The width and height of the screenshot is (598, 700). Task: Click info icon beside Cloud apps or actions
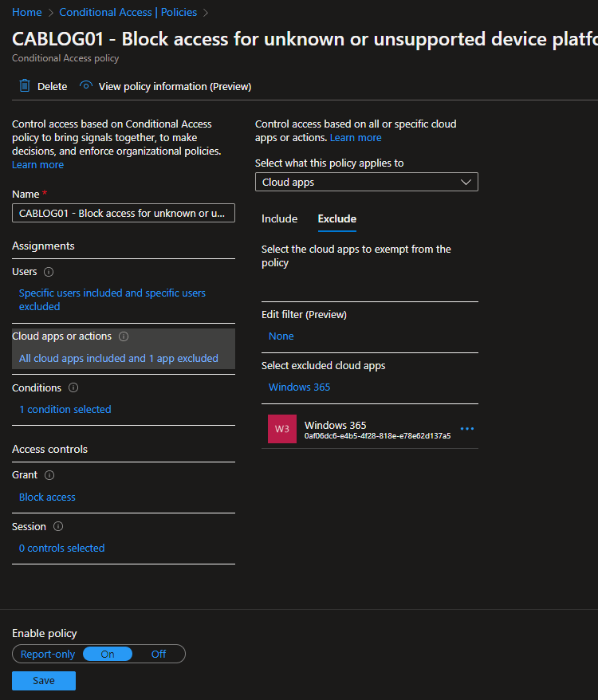point(124,336)
